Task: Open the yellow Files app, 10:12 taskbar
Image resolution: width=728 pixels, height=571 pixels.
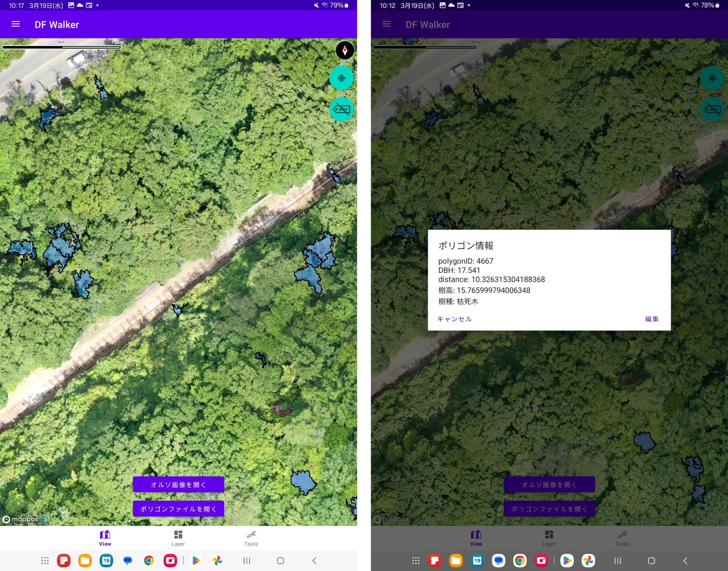Action: [x=456, y=560]
